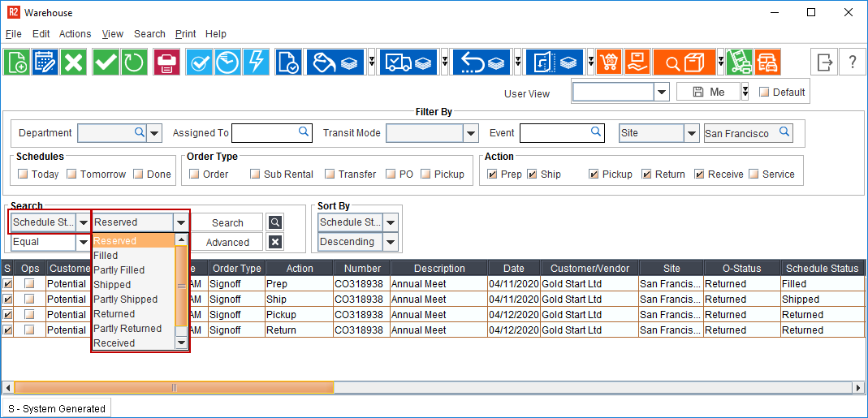Open the Transit Mode dropdown
This screenshot has height=418, width=868.
pos(471,133)
